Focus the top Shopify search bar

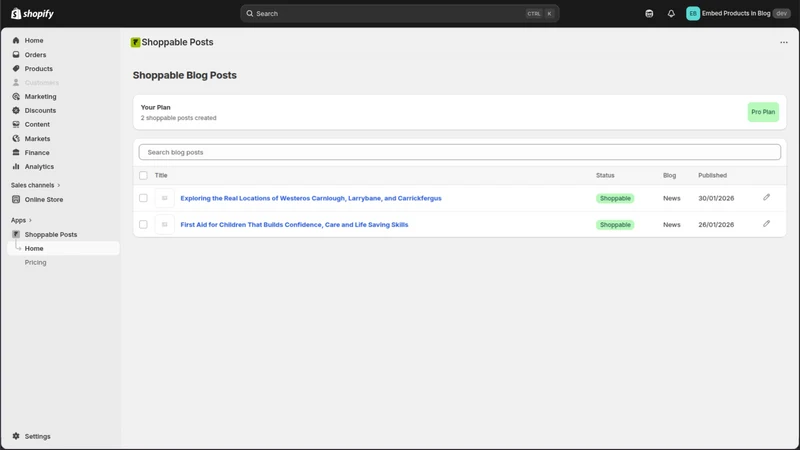tap(399, 14)
